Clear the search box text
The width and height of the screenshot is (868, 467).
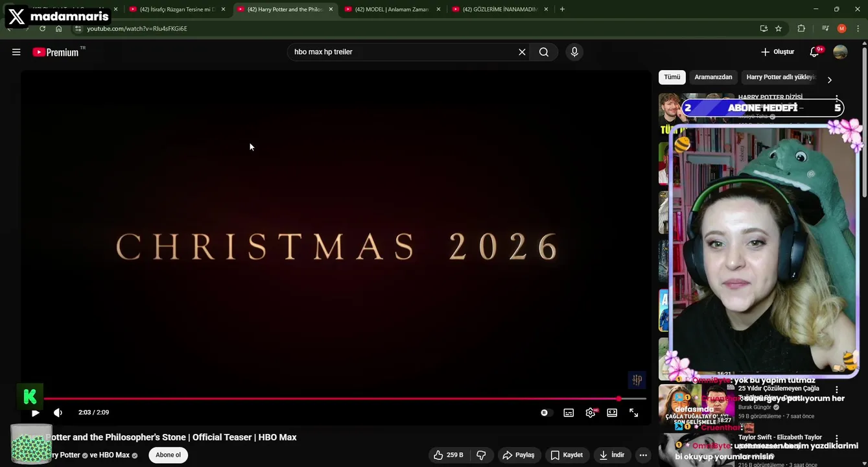coord(522,52)
